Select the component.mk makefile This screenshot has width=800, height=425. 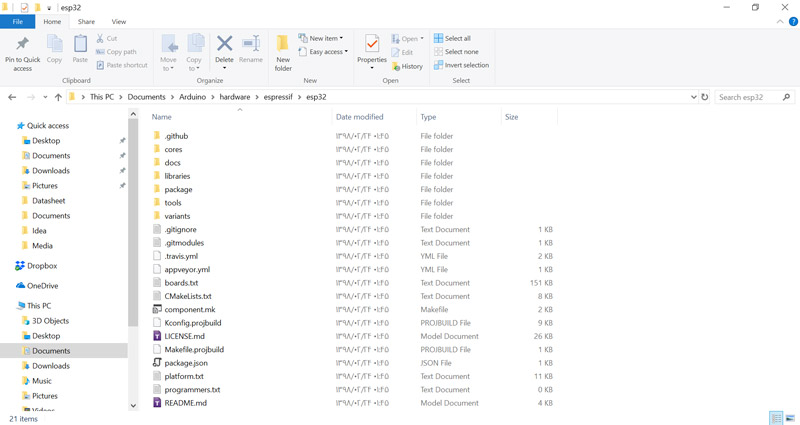[x=189, y=310]
